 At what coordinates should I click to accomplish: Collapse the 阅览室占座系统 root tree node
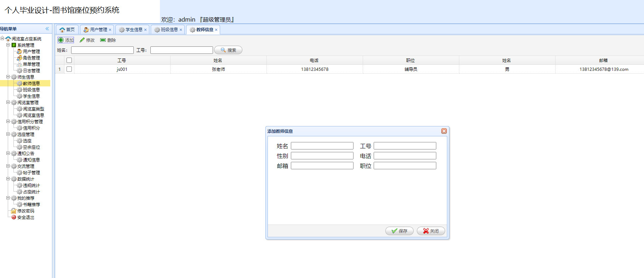tap(2, 39)
